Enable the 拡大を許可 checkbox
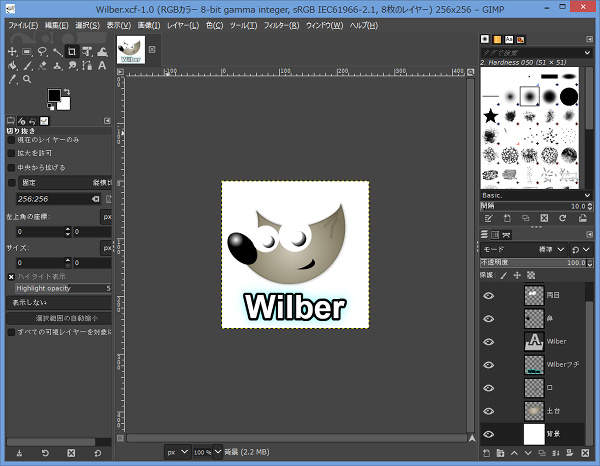Viewport: 600px width, 466px height. [12, 153]
